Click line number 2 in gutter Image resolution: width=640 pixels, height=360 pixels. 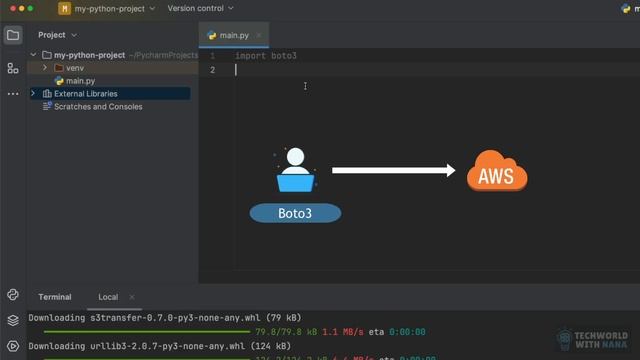[x=212, y=70]
